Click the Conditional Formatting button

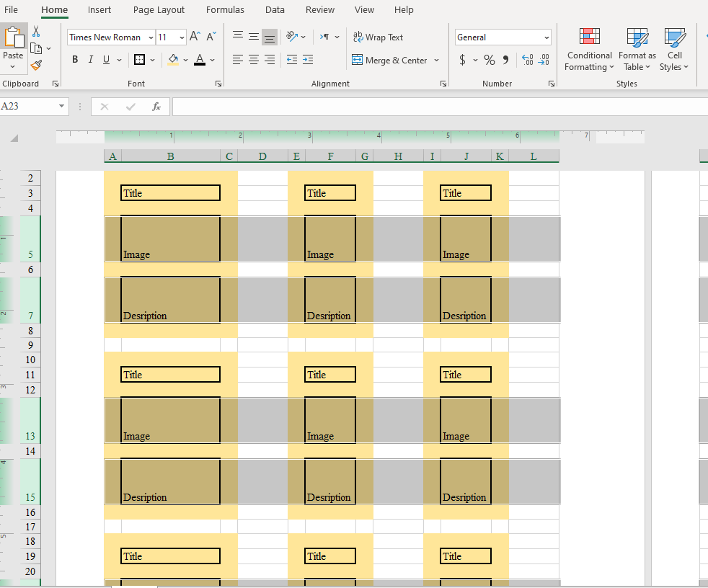[589, 50]
